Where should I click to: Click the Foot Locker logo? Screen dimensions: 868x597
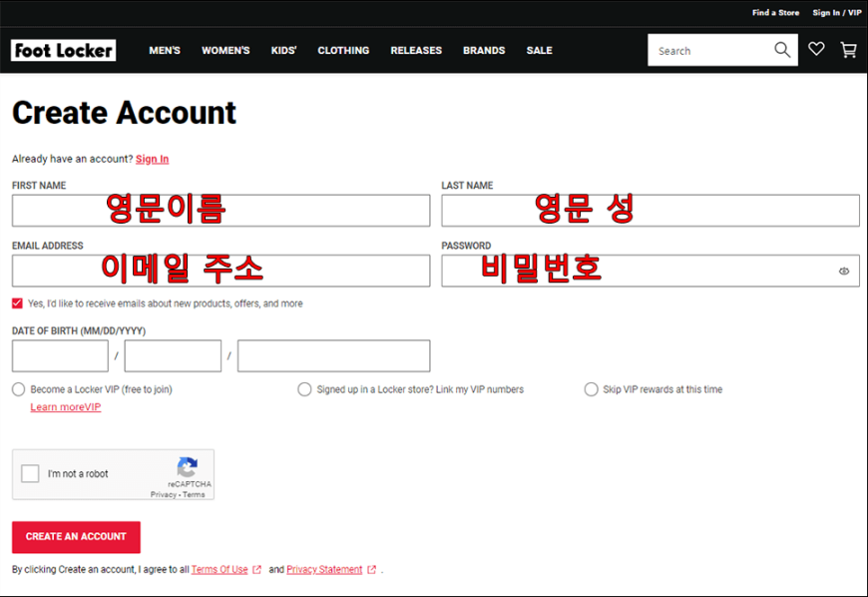click(63, 50)
